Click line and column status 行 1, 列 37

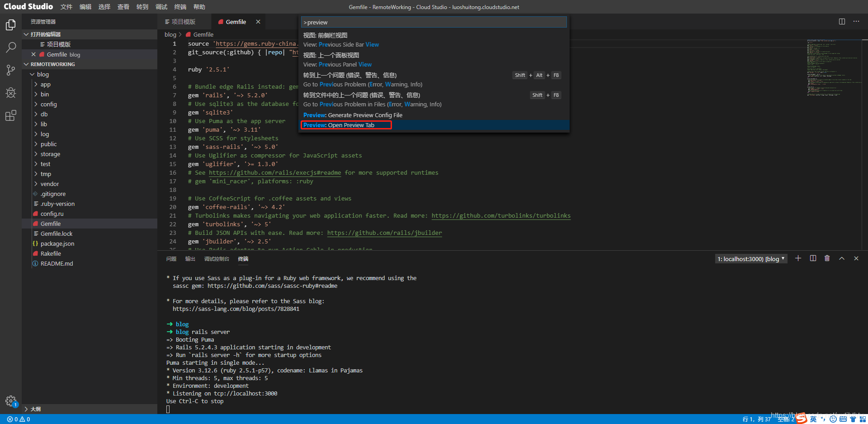[x=756, y=419]
